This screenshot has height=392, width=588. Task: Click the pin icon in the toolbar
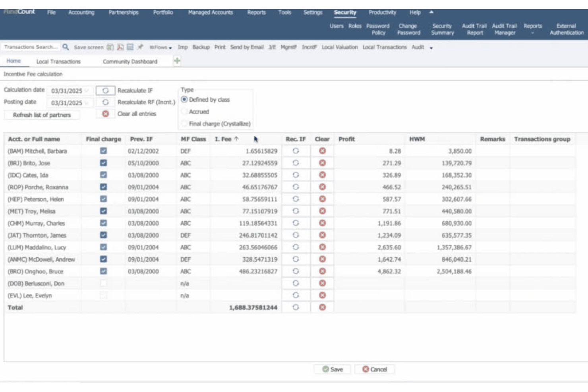point(140,47)
